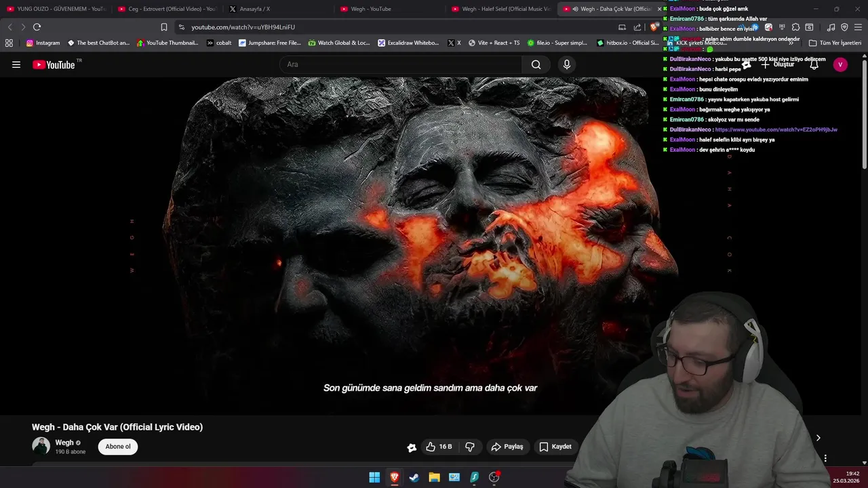Viewport: 868px width, 488px height.
Task: Open 'Vite + React + TS' bookmark
Action: (494, 43)
